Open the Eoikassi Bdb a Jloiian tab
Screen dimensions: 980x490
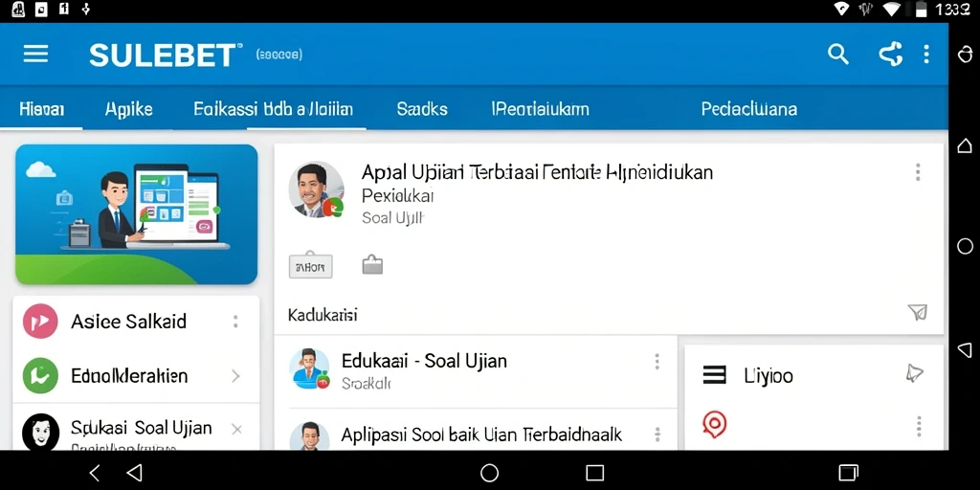click(x=273, y=109)
